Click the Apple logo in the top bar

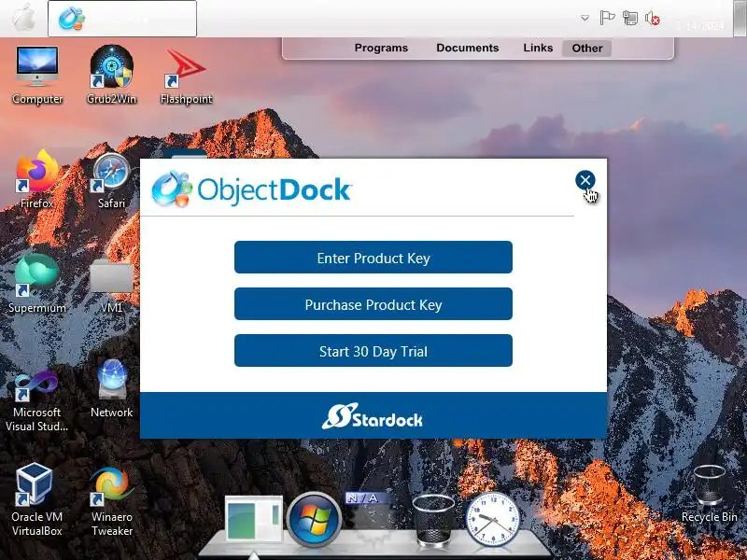pos(23,19)
